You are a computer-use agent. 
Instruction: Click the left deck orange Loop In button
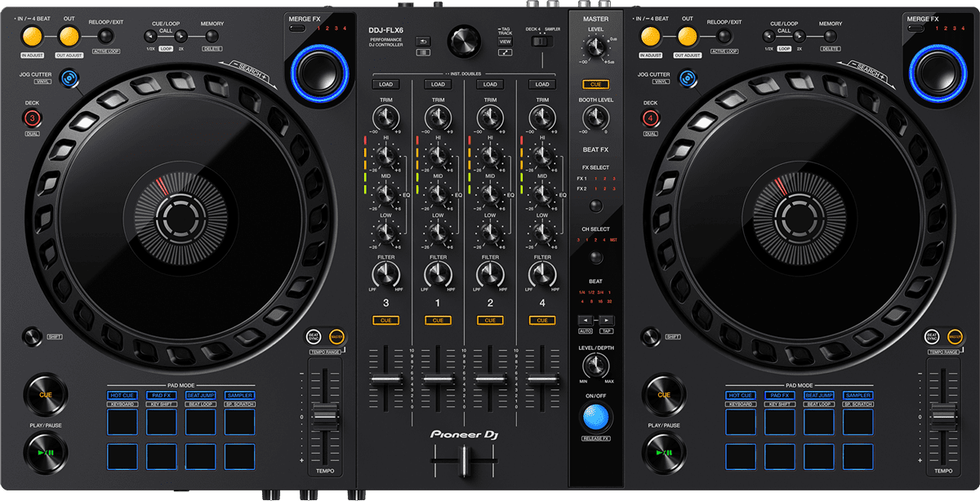33,36
